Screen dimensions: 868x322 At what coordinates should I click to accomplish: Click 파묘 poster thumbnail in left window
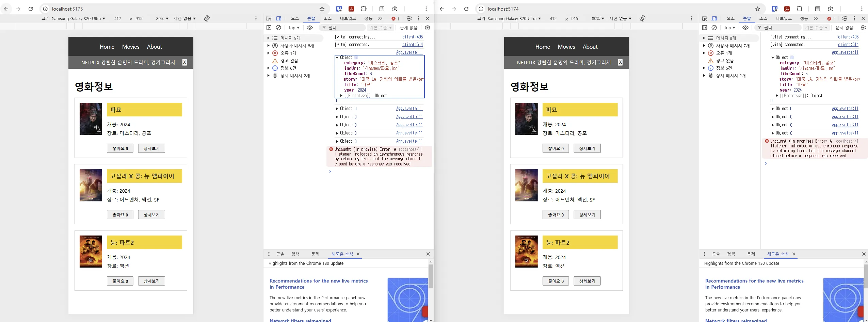[91, 119]
